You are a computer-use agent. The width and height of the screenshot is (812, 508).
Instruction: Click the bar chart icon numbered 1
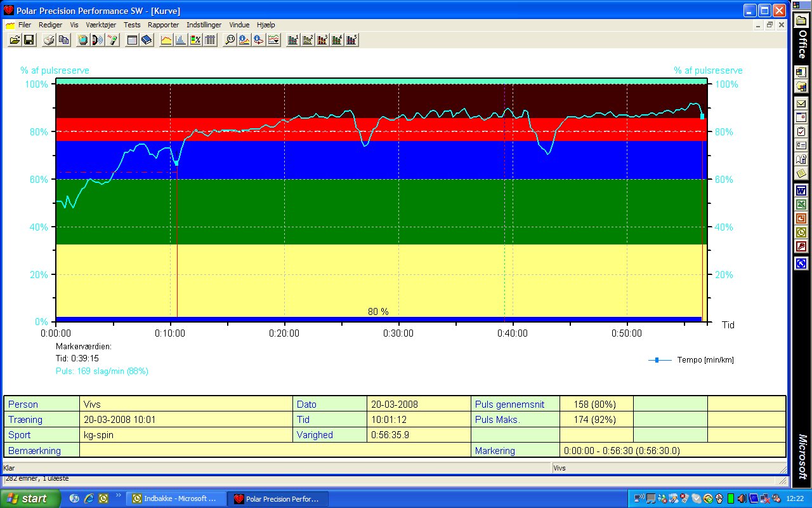pyautogui.click(x=293, y=40)
